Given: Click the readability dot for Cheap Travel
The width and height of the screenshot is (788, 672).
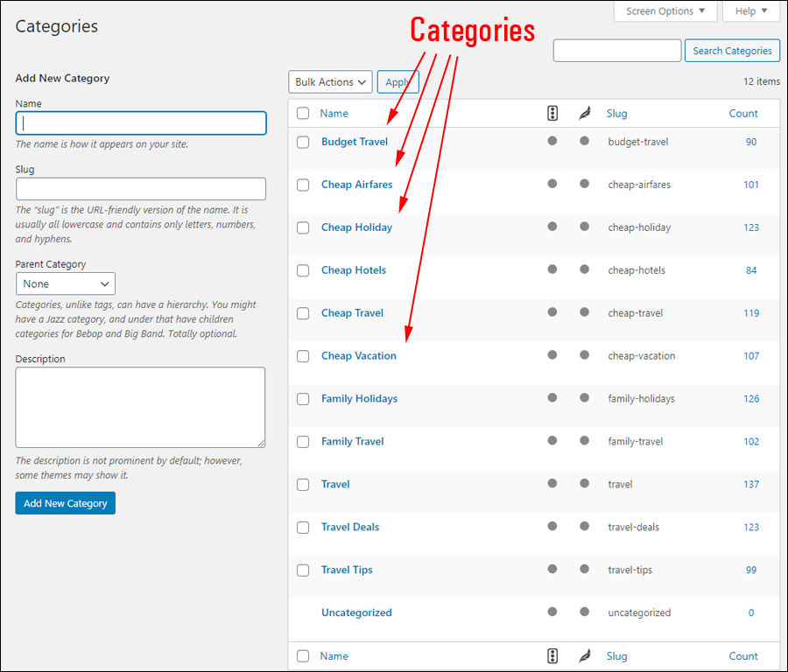Looking at the screenshot, I should click(x=585, y=311).
